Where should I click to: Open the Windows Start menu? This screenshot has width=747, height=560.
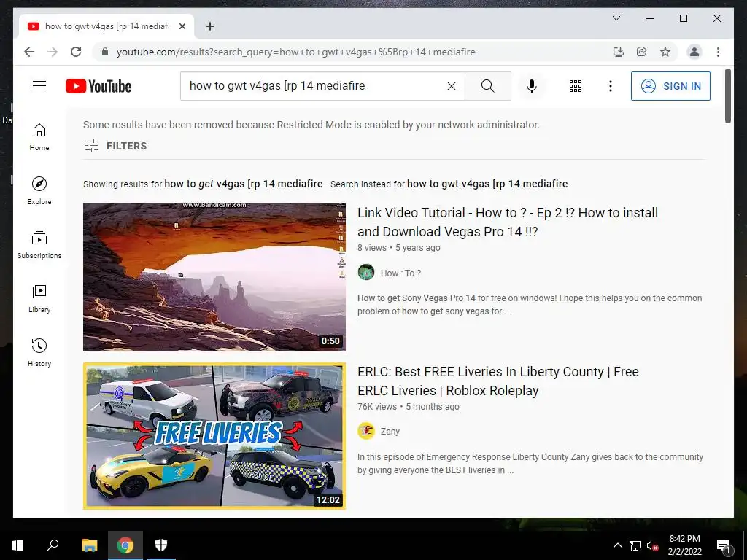pyautogui.click(x=18, y=545)
